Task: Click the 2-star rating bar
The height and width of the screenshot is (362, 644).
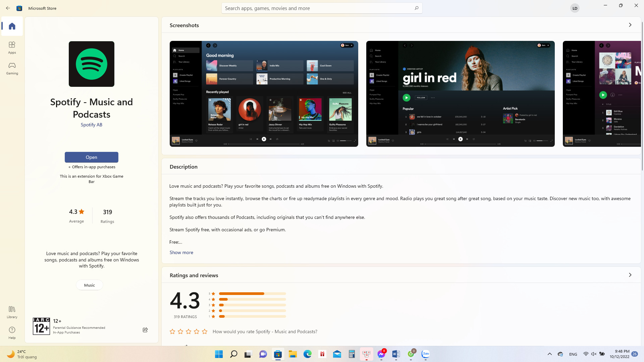Action: coord(252,311)
